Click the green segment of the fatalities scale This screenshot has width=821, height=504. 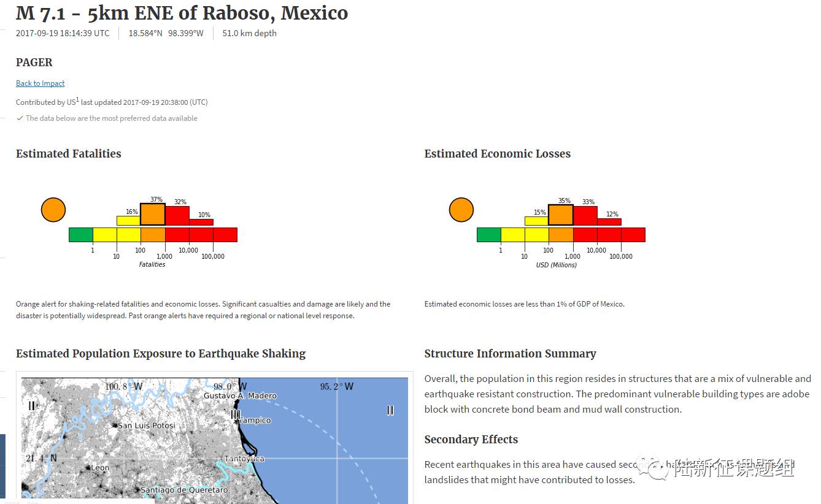tap(80, 235)
